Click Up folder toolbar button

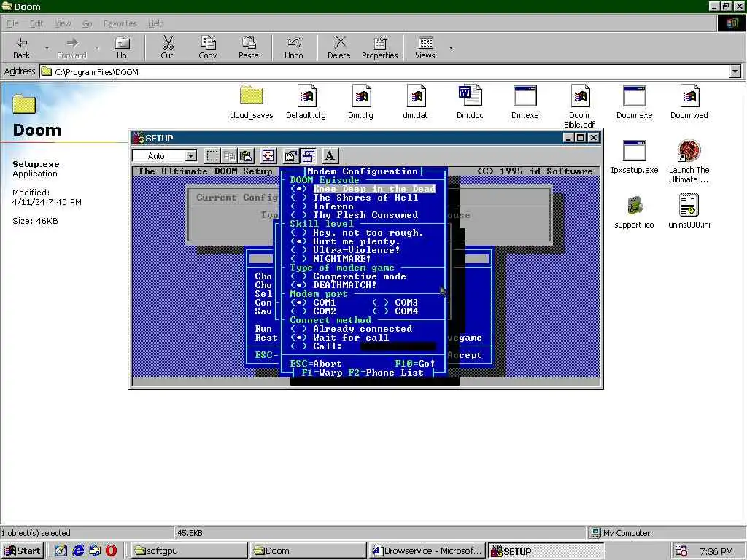click(x=122, y=47)
